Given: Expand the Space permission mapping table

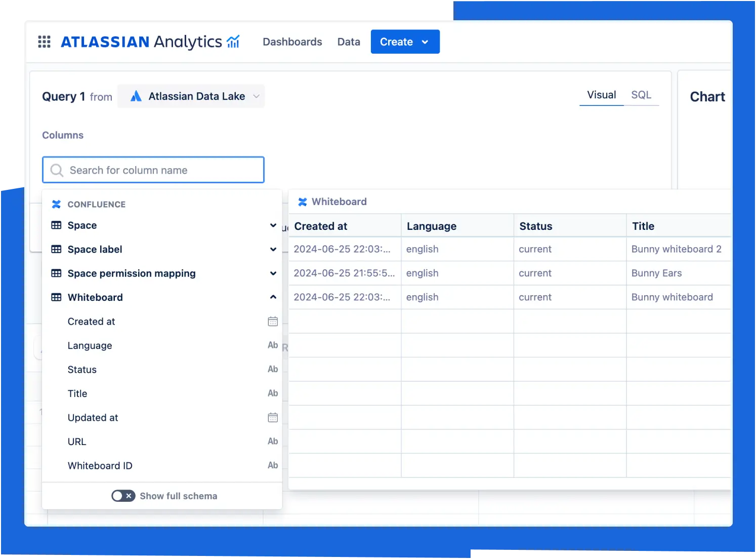Looking at the screenshot, I should (x=273, y=273).
